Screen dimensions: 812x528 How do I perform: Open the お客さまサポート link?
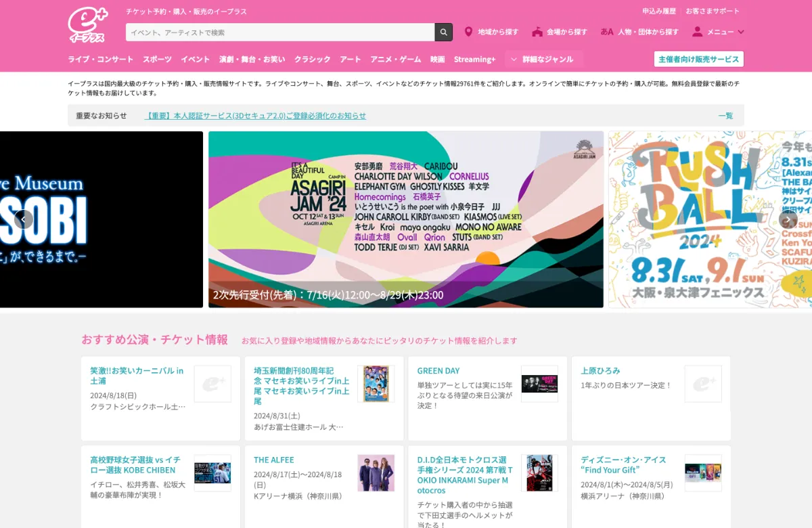(x=713, y=11)
